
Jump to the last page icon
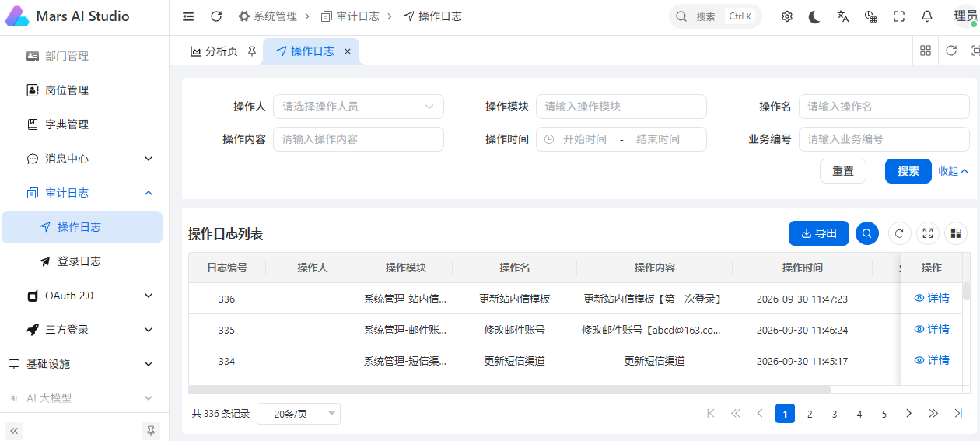tap(958, 414)
